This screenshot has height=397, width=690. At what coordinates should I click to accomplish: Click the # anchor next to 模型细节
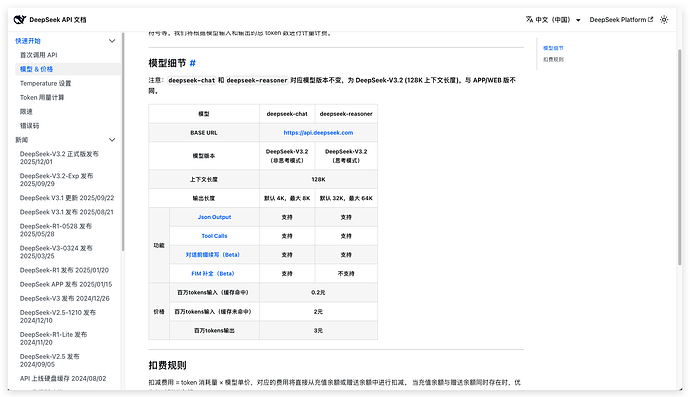pyautogui.click(x=192, y=63)
